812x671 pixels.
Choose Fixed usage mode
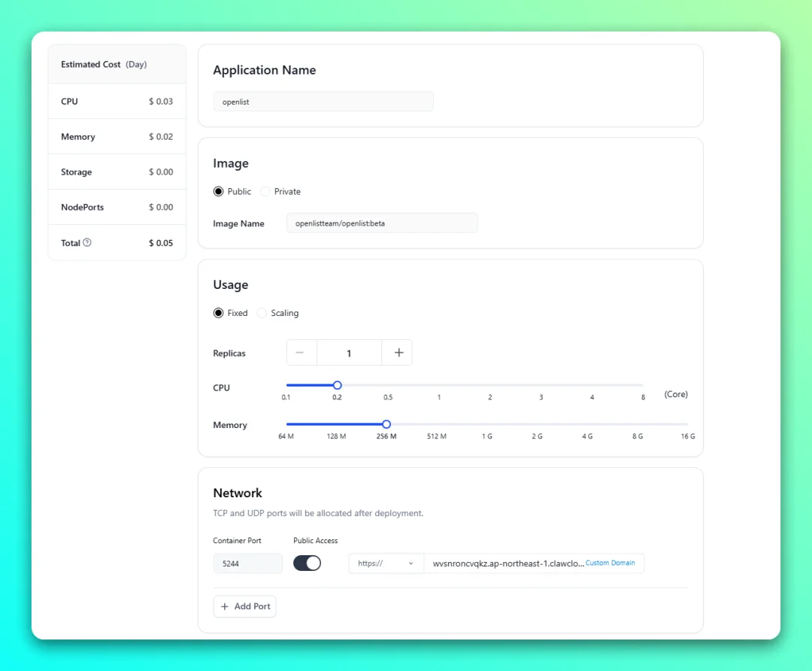(x=219, y=313)
